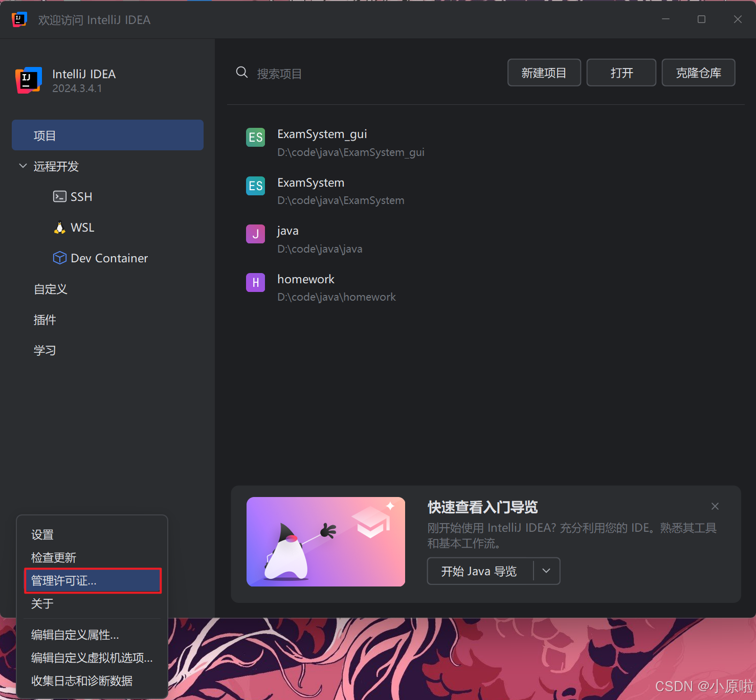The image size is (756, 700).
Task: Choose 编辑自定义属性... menu entry
Action: tap(75, 635)
